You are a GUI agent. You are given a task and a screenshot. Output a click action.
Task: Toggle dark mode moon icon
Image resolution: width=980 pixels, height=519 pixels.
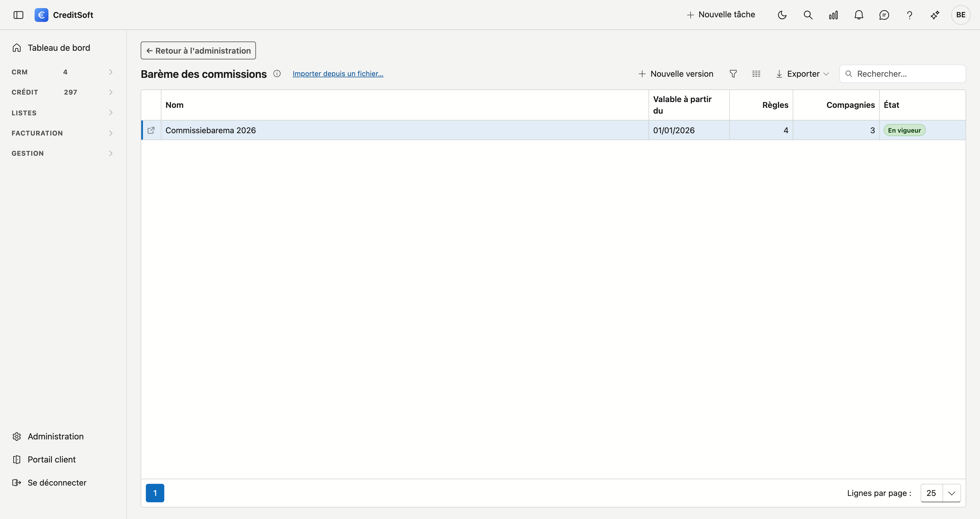pos(782,15)
